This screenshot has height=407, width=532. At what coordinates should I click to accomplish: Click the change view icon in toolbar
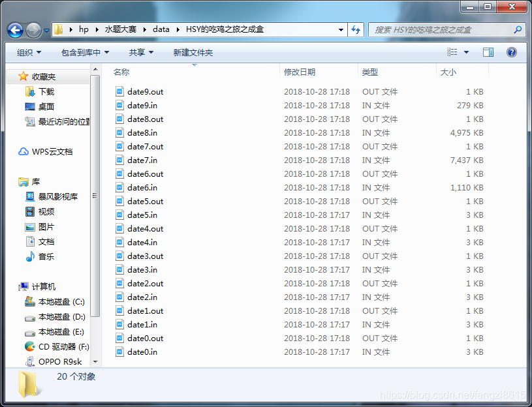click(452, 52)
